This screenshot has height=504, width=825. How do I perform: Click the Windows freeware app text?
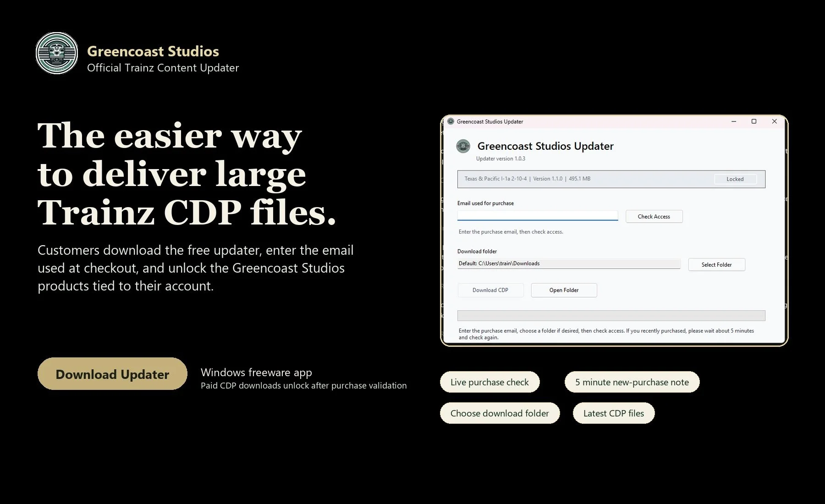[x=256, y=373]
